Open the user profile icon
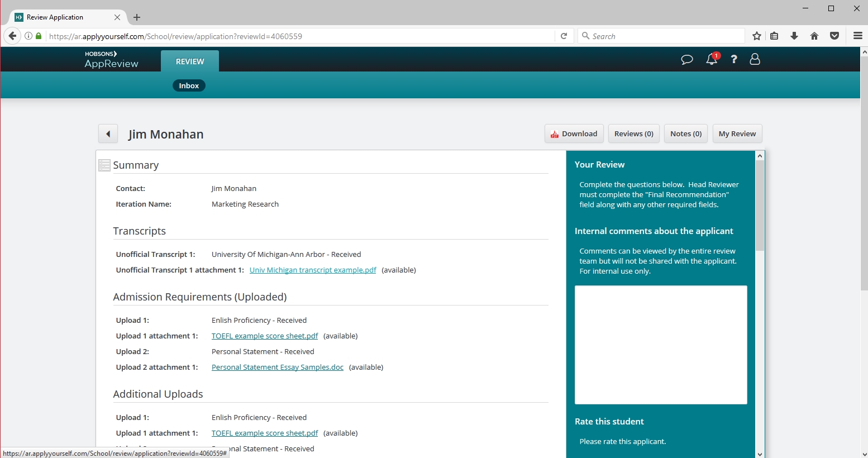 [755, 59]
